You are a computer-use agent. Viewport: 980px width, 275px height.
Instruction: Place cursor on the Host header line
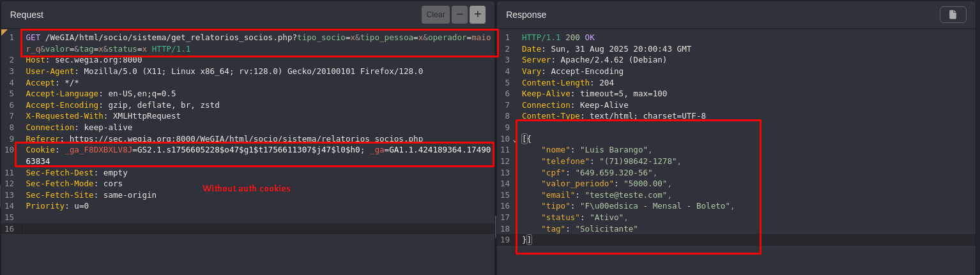[84, 60]
